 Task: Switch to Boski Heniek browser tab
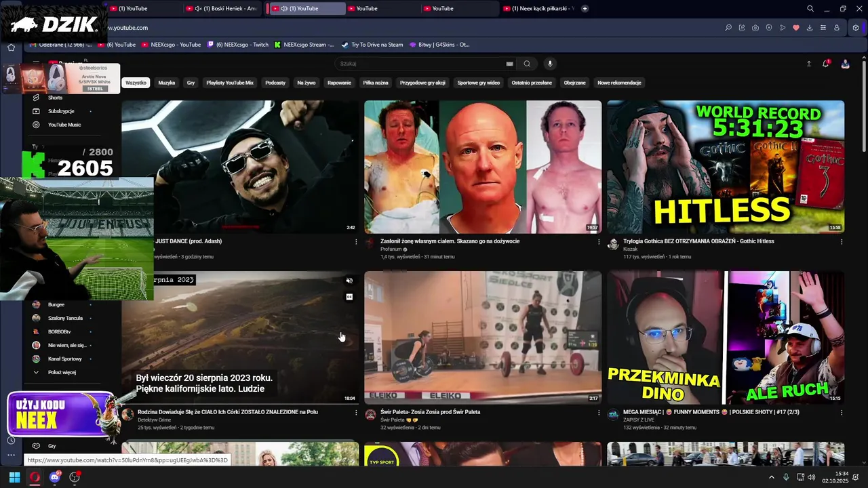[x=223, y=9]
